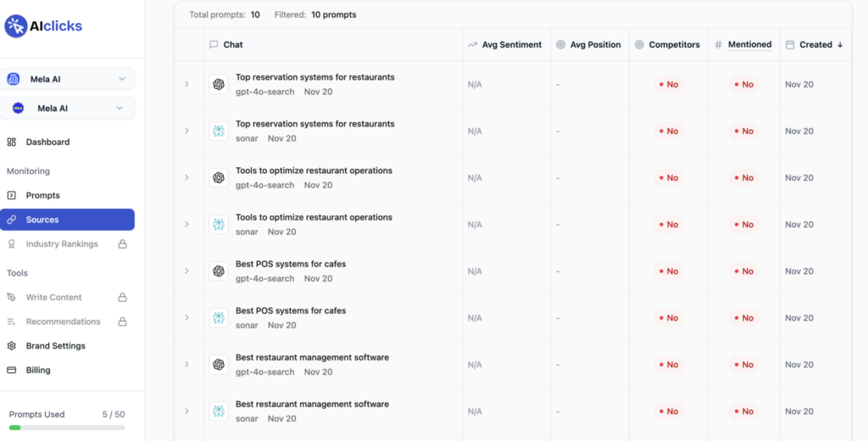Screen dimensions: 868x441
Task: Click the Perplexity icon on sonar Tools to optimize row
Action: [219, 225]
